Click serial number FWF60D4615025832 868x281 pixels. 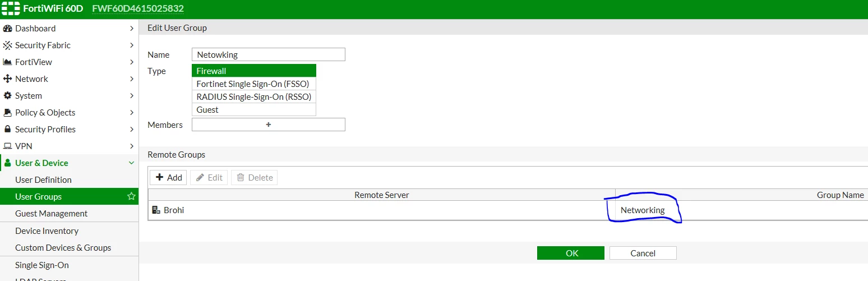pyautogui.click(x=138, y=9)
